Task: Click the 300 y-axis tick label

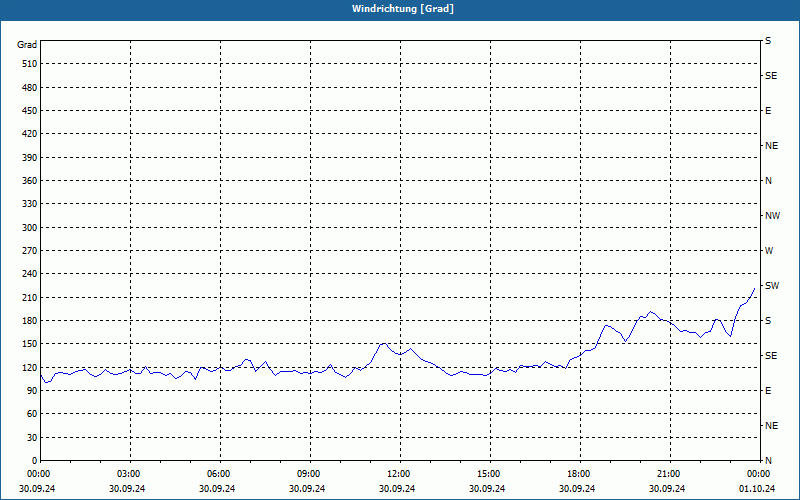Action: point(30,228)
